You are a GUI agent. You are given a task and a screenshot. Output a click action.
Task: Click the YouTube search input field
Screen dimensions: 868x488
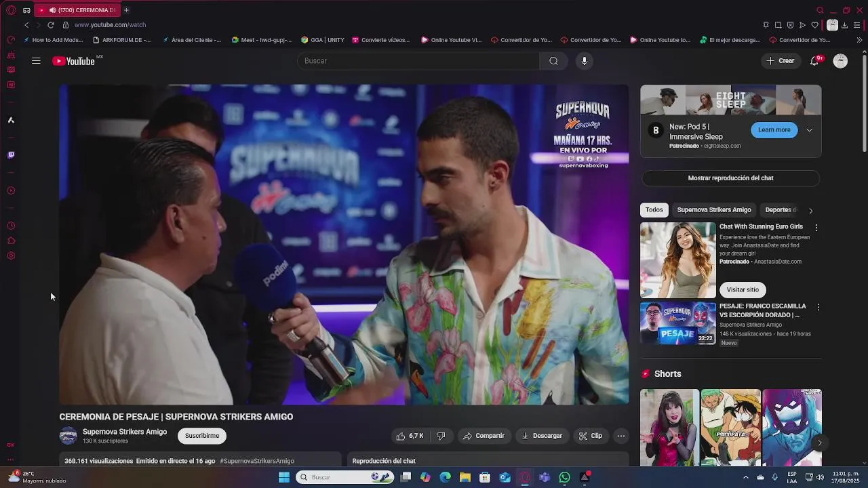(x=418, y=61)
